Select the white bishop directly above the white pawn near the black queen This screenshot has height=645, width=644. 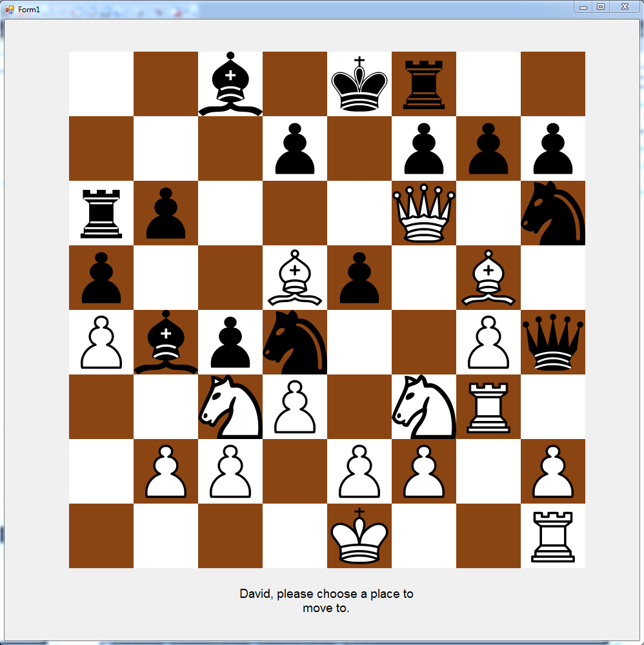(x=488, y=278)
